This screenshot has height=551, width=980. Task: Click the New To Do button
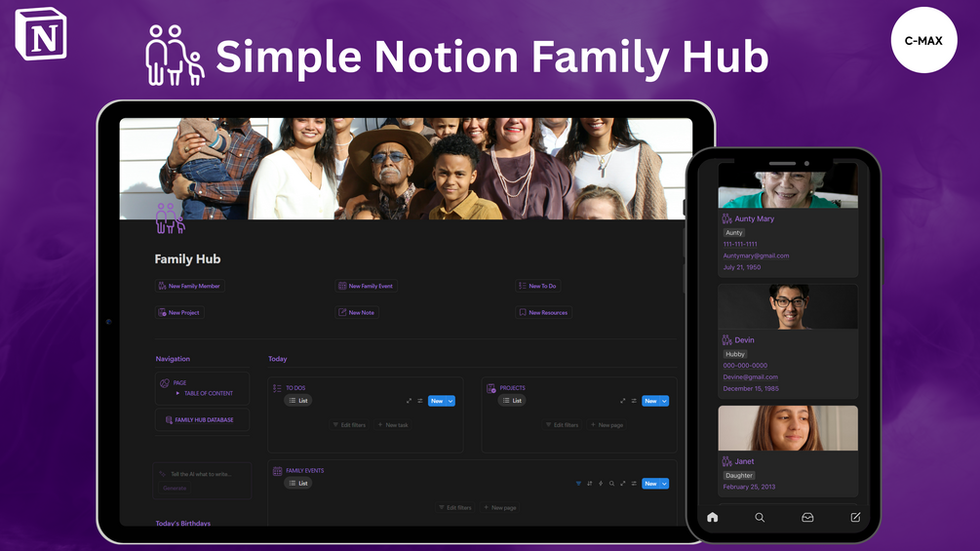click(538, 286)
